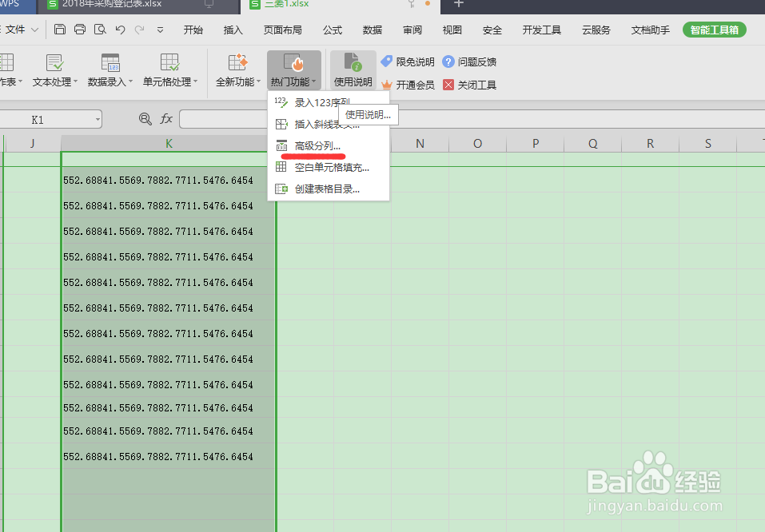Viewport: 765px width, 532px height.
Task: Click the 关闭工具 button
Action: (469, 85)
